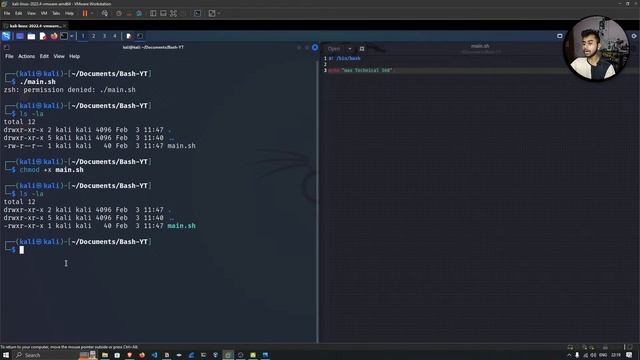
Task: Open Brave browser from Windows taskbar
Action: (129, 355)
